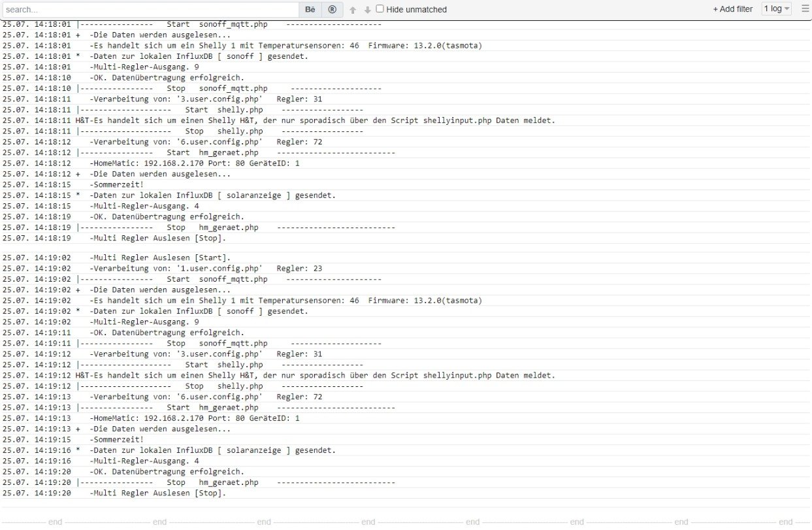Select the 14:19:02 Multi Regler Auslesen [Start] line

click(160, 257)
